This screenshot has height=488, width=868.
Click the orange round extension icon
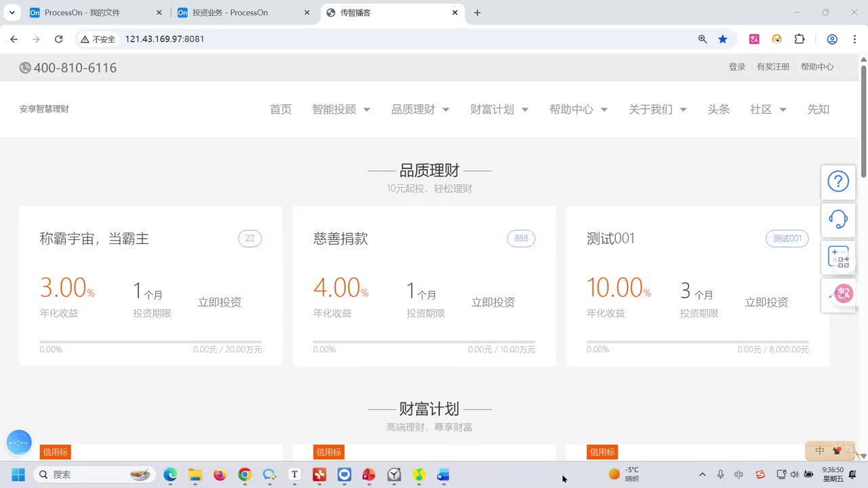tap(777, 39)
